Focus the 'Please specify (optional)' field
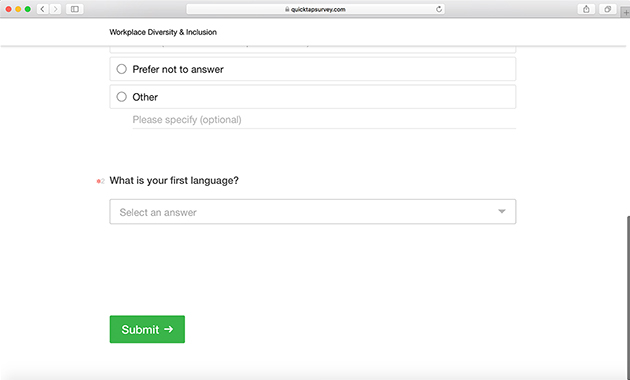 pyautogui.click(x=324, y=120)
